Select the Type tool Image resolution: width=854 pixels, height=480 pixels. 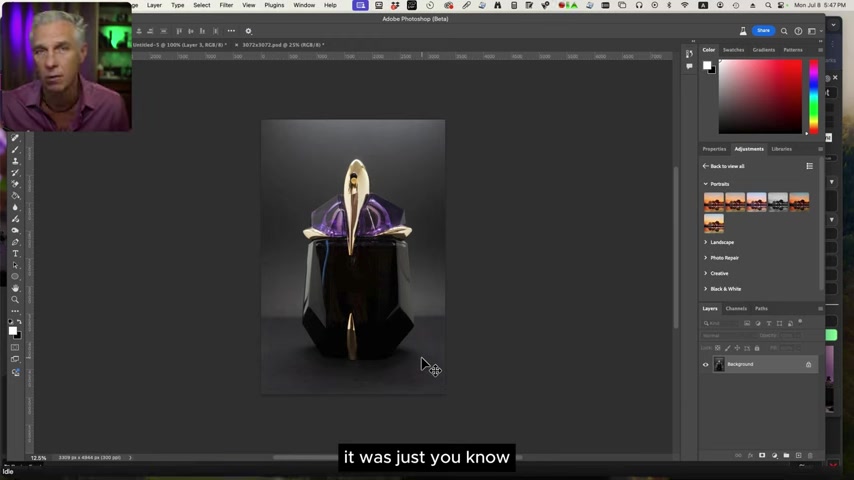[15, 254]
